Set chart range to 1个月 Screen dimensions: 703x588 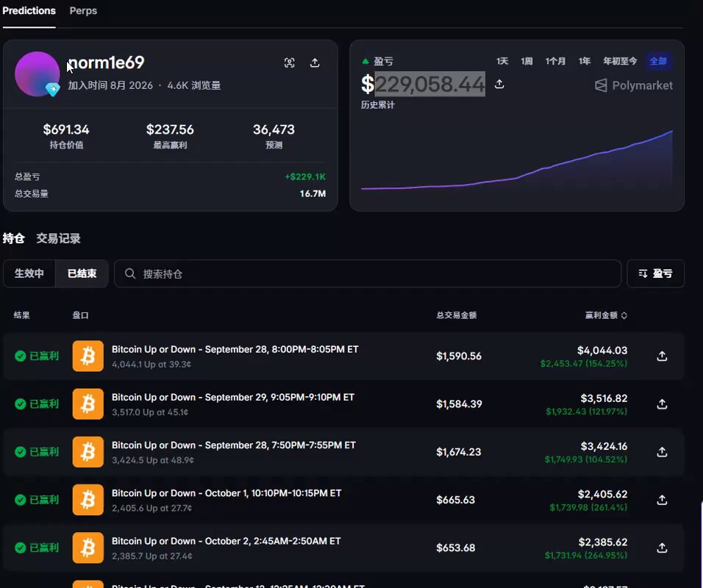tap(555, 61)
